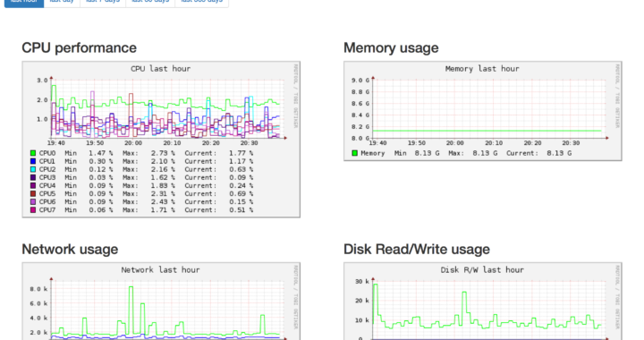Click the green CPU0 legend swatch

tap(33, 153)
